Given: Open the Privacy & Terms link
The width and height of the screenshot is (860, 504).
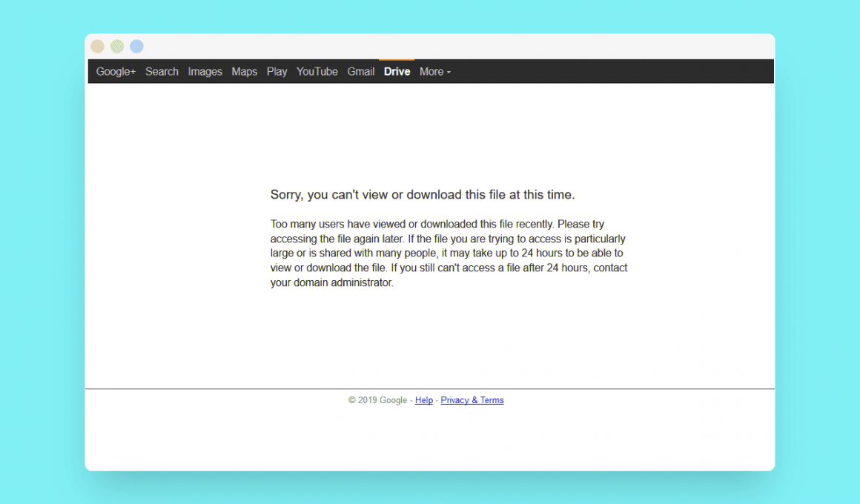Looking at the screenshot, I should [x=472, y=400].
